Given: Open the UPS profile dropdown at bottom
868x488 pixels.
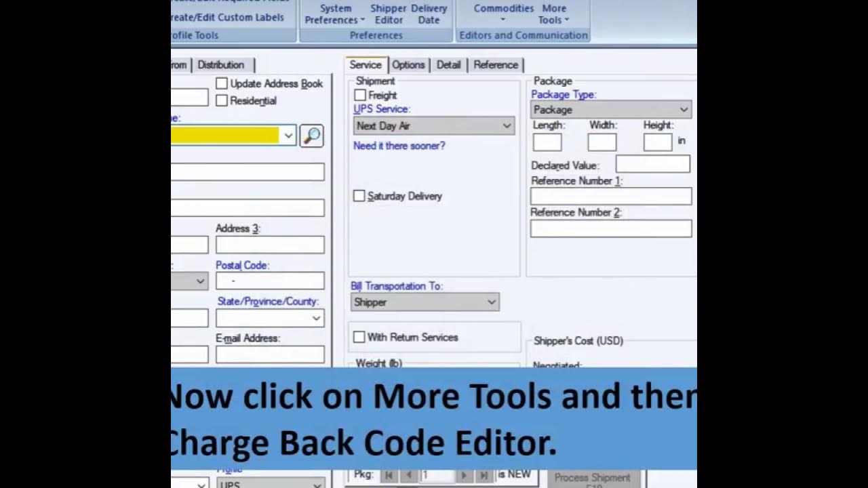Looking at the screenshot, I should (270, 483).
